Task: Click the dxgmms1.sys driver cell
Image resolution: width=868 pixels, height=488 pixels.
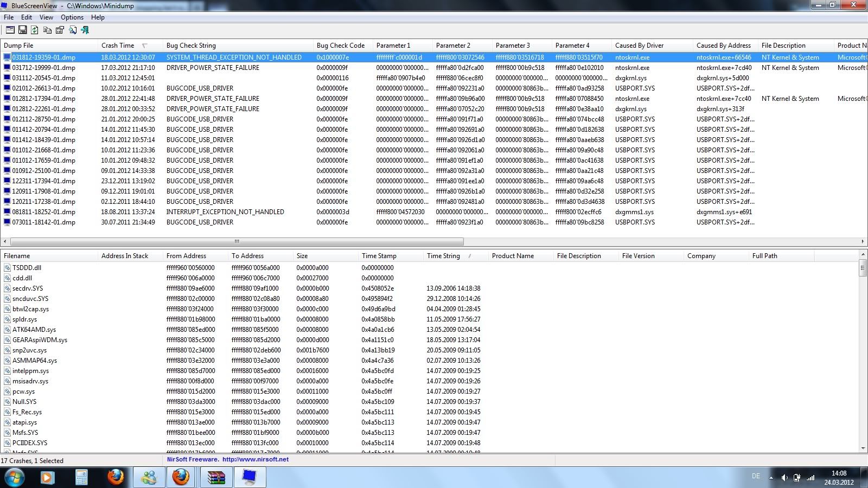Action: click(x=634, y=212)
